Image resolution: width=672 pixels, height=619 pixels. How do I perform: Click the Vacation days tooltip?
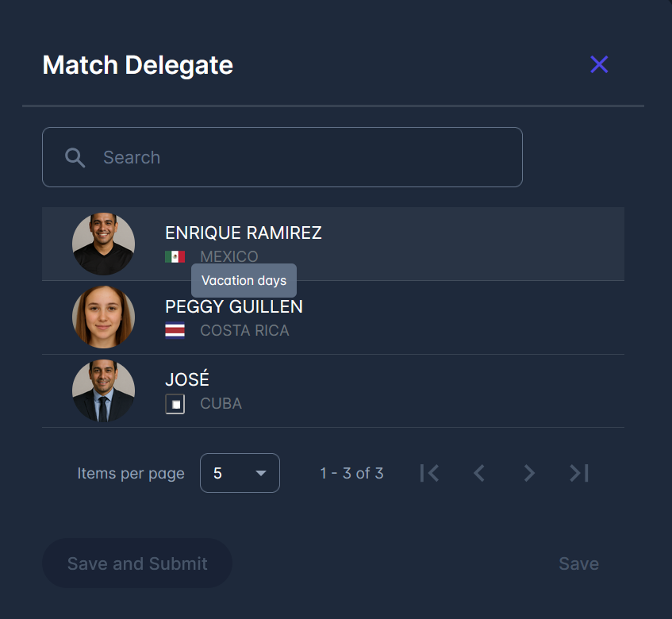(244, 281)
